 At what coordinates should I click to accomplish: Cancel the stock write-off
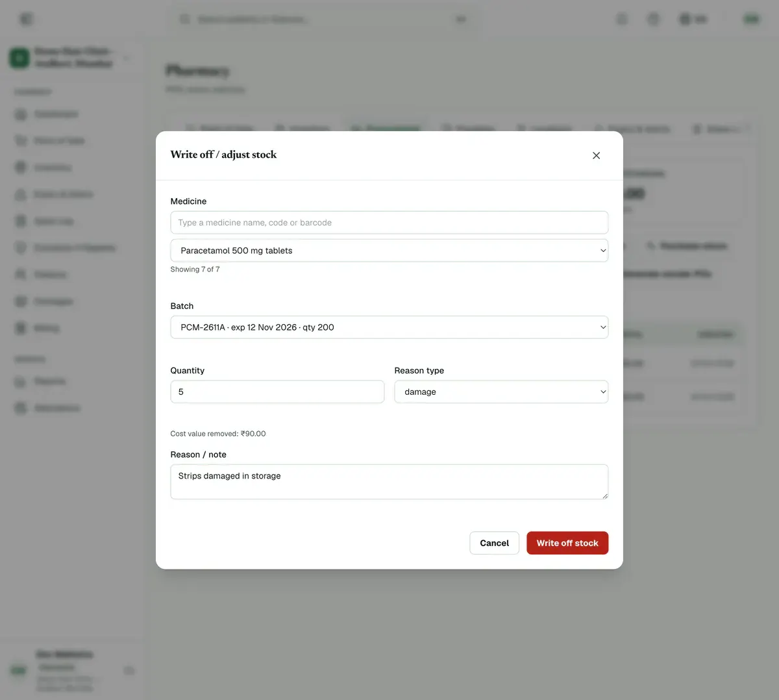494,543
